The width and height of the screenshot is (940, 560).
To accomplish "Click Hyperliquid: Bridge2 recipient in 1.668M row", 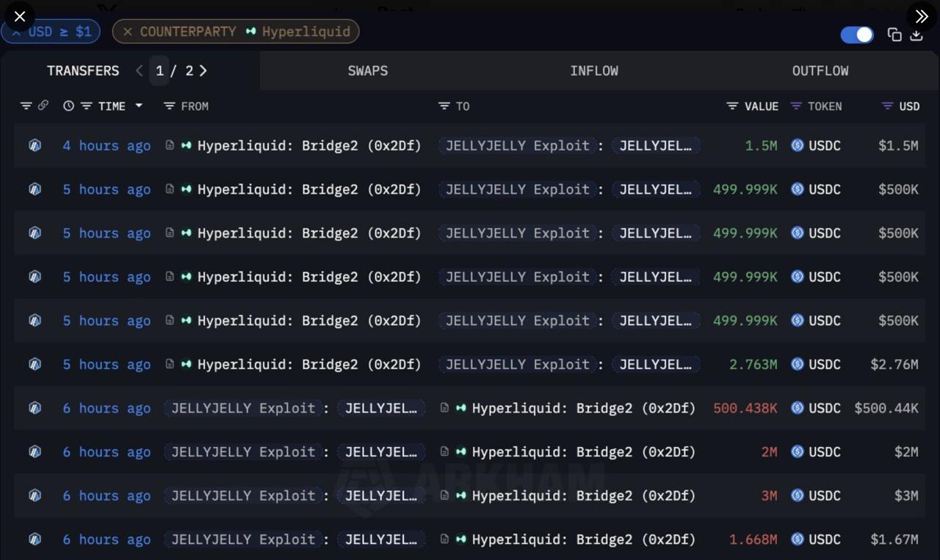I will (x=584, y=539).
